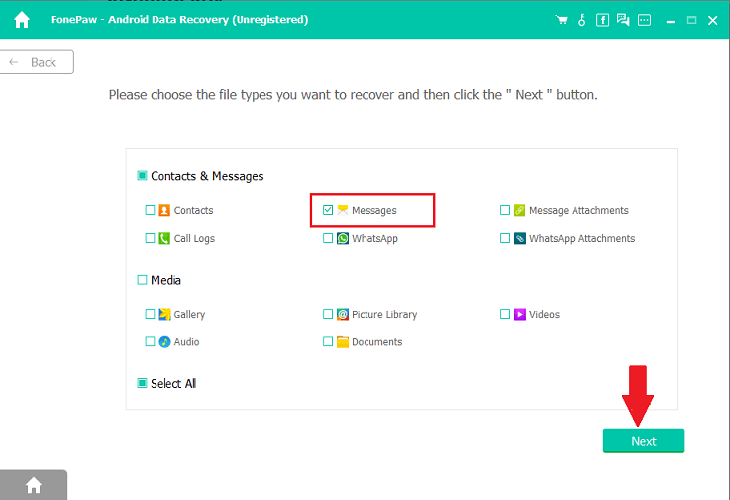
Task: Enable the Contacts checkbox
Action: click(150, 210)
